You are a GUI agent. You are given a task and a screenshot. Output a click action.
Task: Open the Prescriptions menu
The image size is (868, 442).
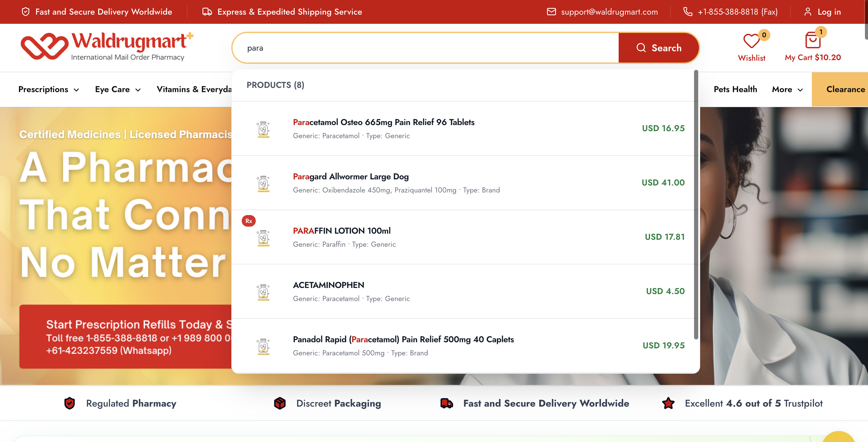49,89
